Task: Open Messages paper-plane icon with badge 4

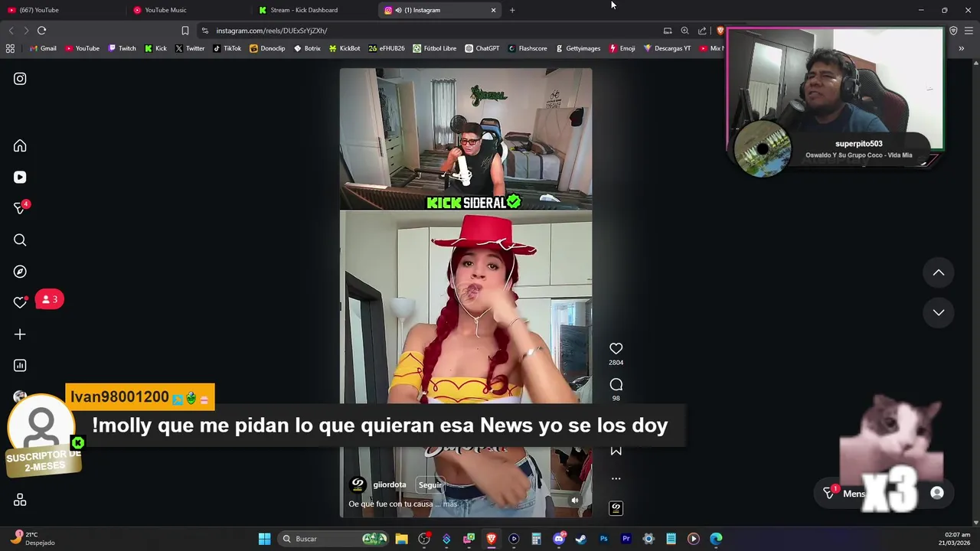Action: (x=20, y=208)
